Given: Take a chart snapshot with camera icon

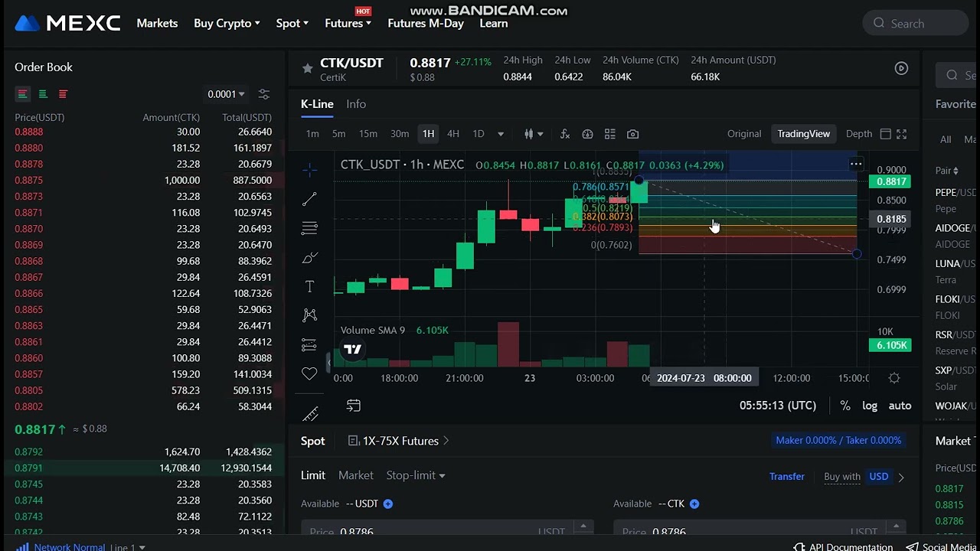Looking at the screenshot, I should coord(632,134).
